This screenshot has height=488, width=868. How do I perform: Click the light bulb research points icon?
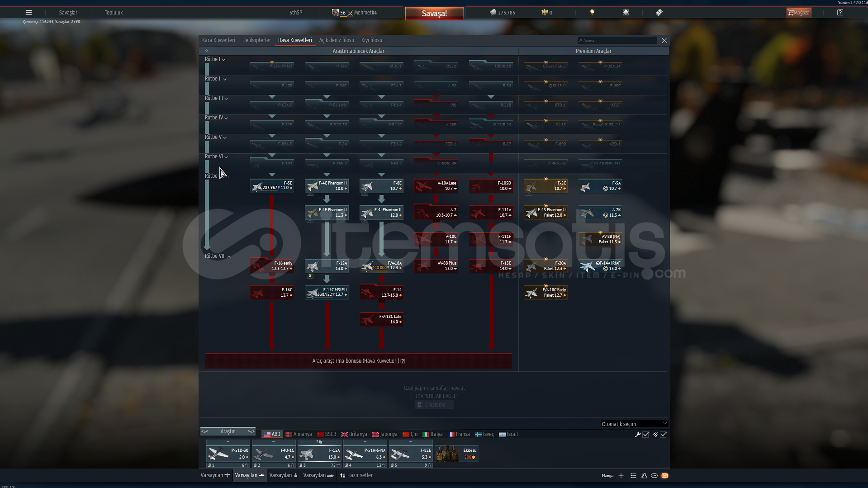coord(592,13)
